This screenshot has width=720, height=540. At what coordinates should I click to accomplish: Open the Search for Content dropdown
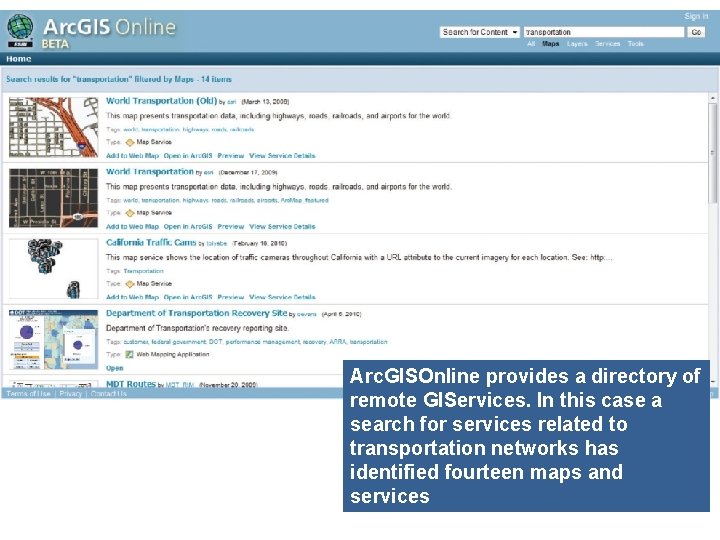tap(480, 32)
